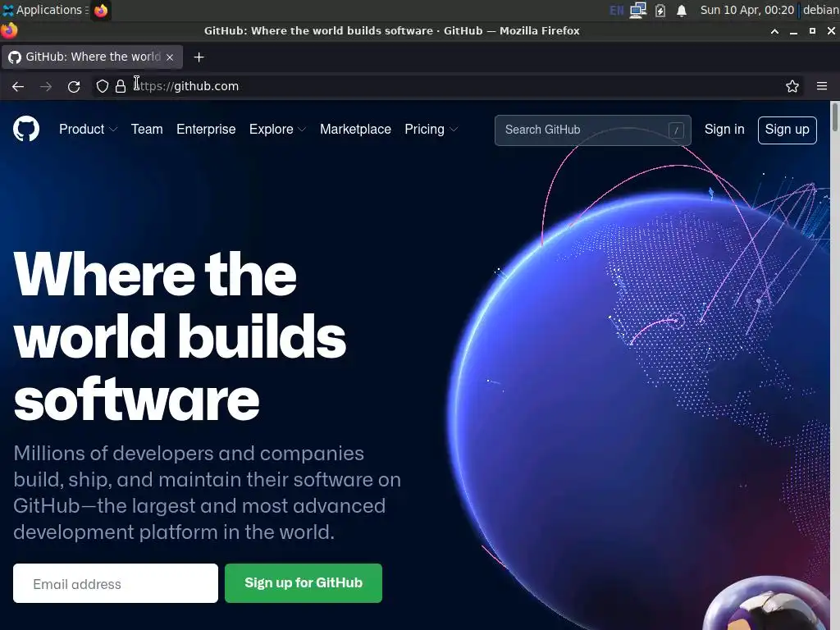Open the battery power tray icon
The height and width of the screenshot is (630, 840).
click(660, 10)
